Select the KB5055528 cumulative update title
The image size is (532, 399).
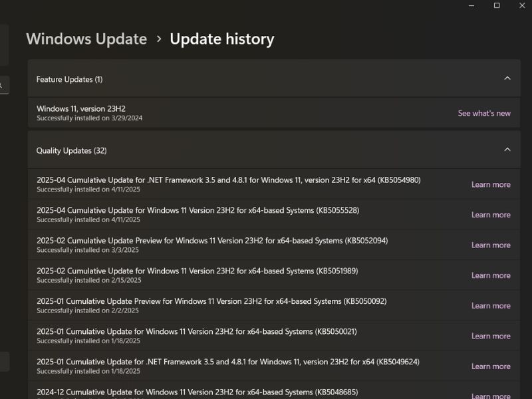[198, 210]
